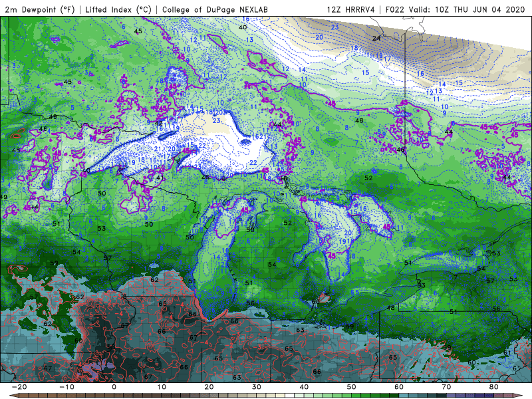The height and width of the screenshot is (399, 532).
Task: Click the "30" colorbar scale label
Action: pos(257,387)
